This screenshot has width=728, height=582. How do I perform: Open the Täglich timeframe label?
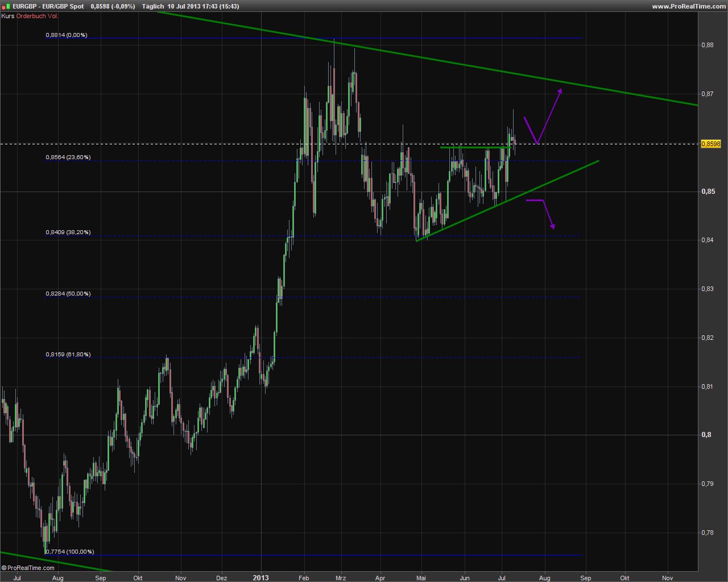point(153,6)
